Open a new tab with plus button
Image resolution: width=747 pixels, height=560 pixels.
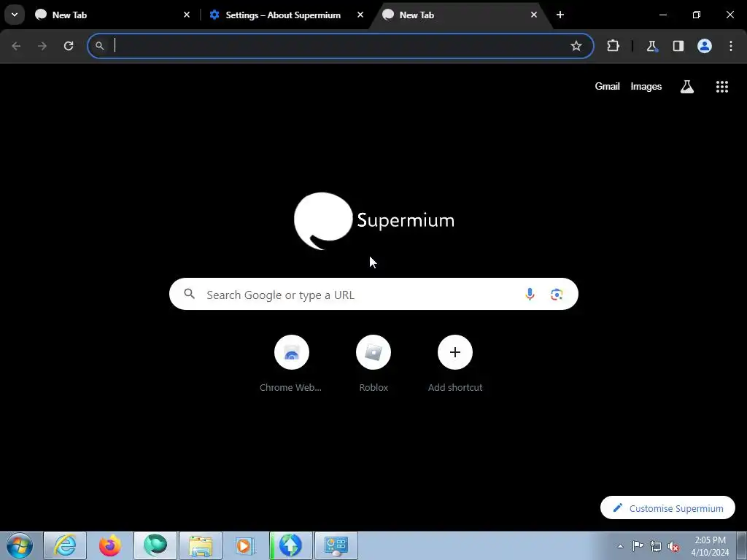click(x=560, y=15)
